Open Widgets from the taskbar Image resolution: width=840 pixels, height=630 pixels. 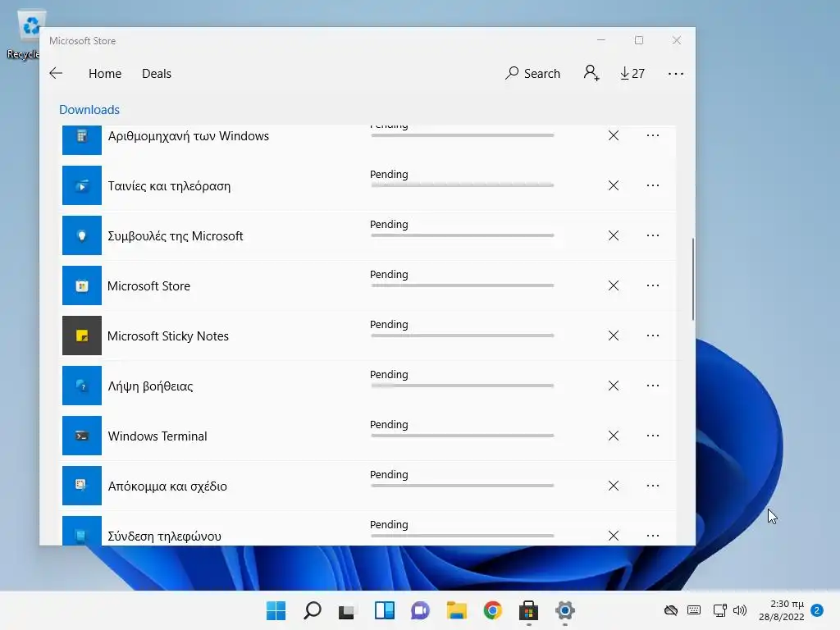[x=384, y=610]
